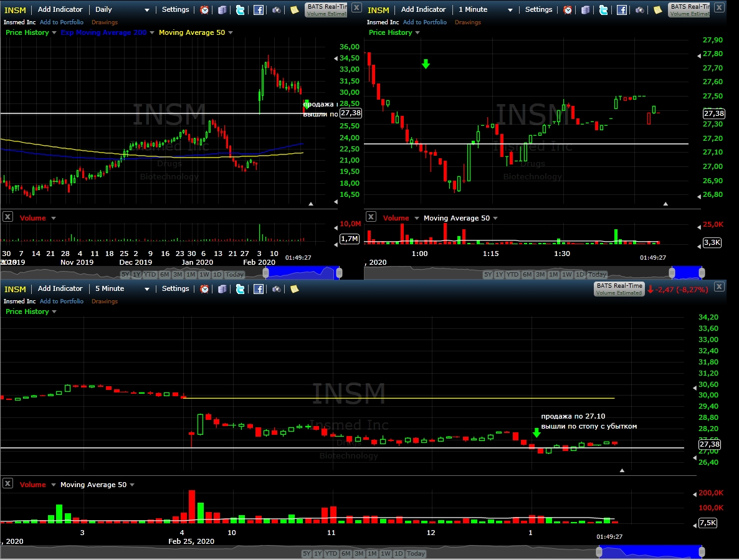The height and width of the screenshot is (560, 739).
Task: Click BATS Real-Time badge in 1 Minute chart
Action: pyautogui.click(x=689, y=10)
